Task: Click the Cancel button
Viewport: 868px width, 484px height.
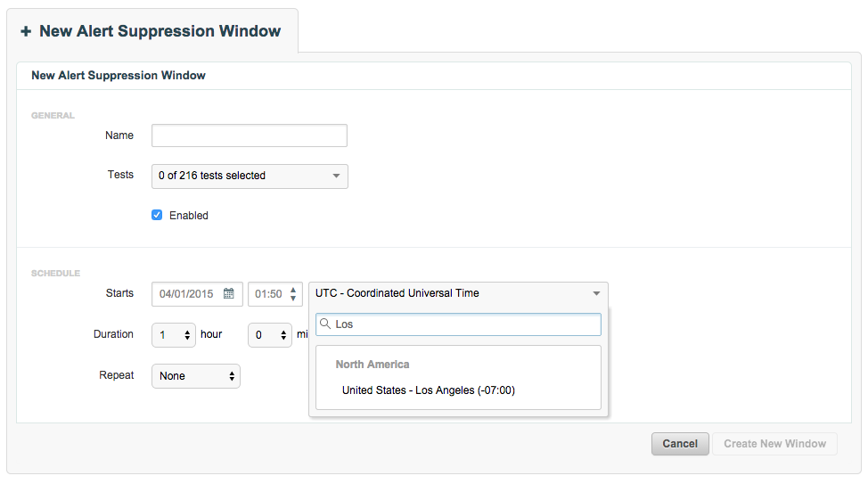Action: pyautogui.click(x=680, y=444)
